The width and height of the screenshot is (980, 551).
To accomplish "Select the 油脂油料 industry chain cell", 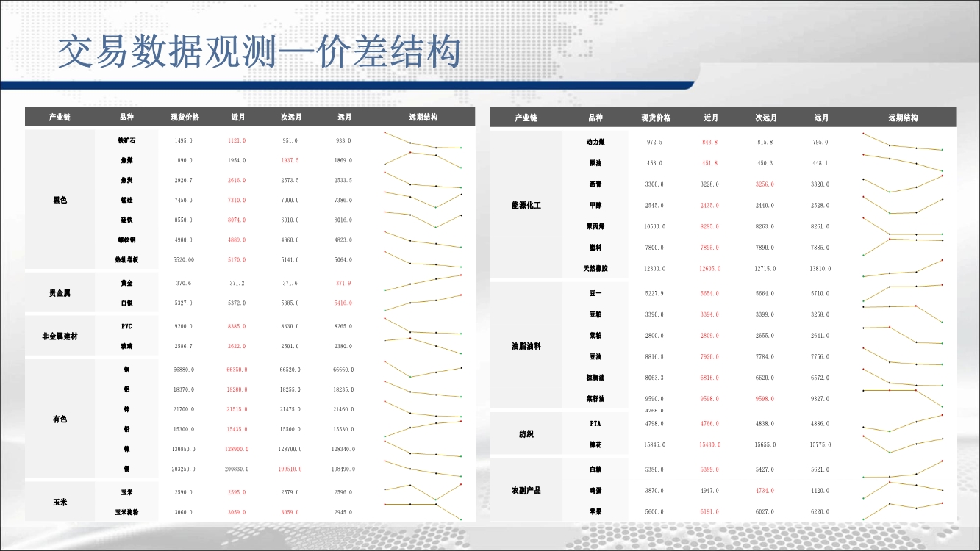I will coord(526,345).
